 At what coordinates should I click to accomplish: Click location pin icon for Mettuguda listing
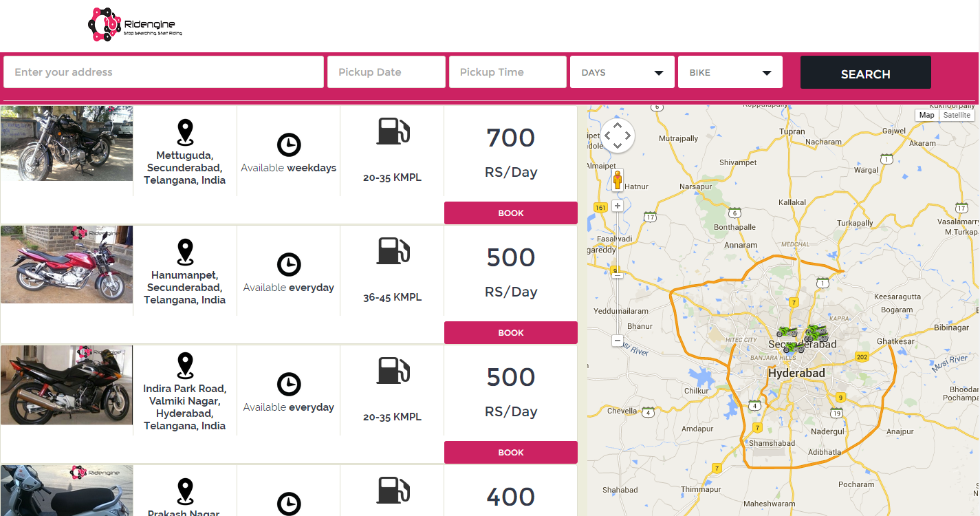coord(185,132)
